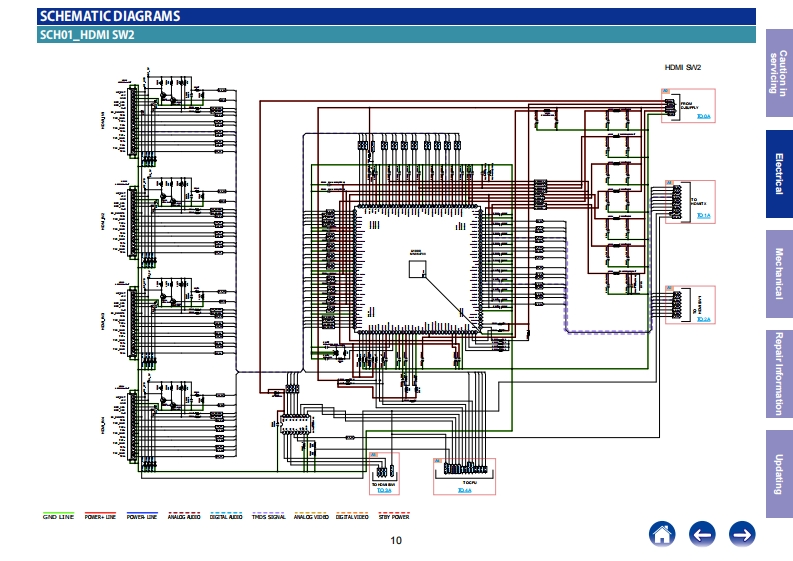The width and height of the screenshot is (793, 561).
Task: Follow the link under FROM D.SUPPLY connector
Action: point(703,117)
